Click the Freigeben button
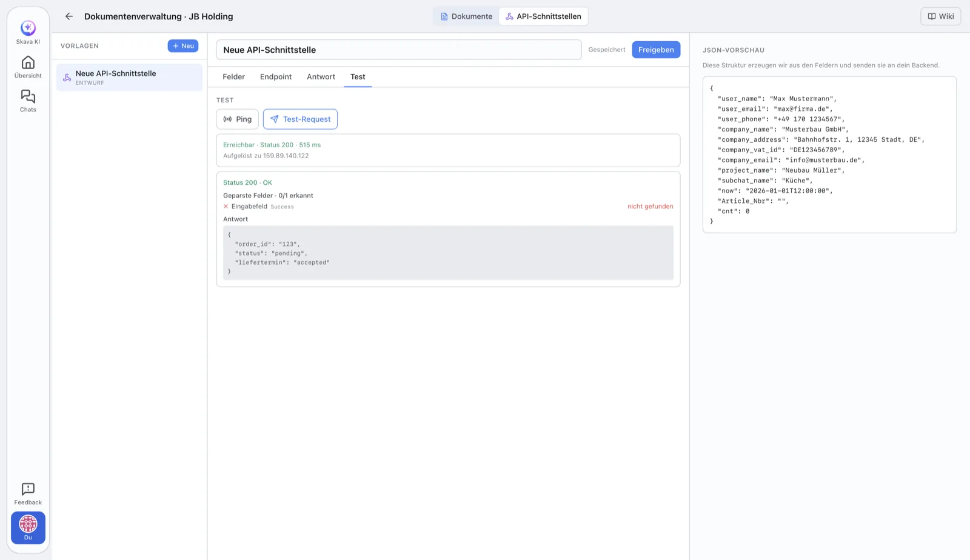This screenshot has height=560, width=970. (x=656, y=50)
